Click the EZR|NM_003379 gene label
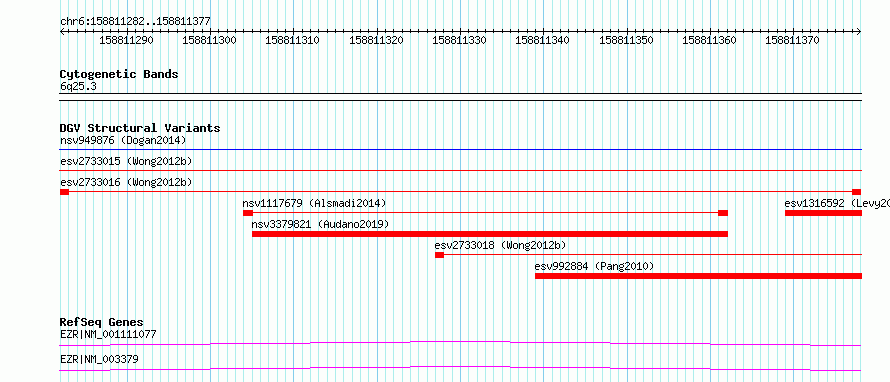 [99, 359]
